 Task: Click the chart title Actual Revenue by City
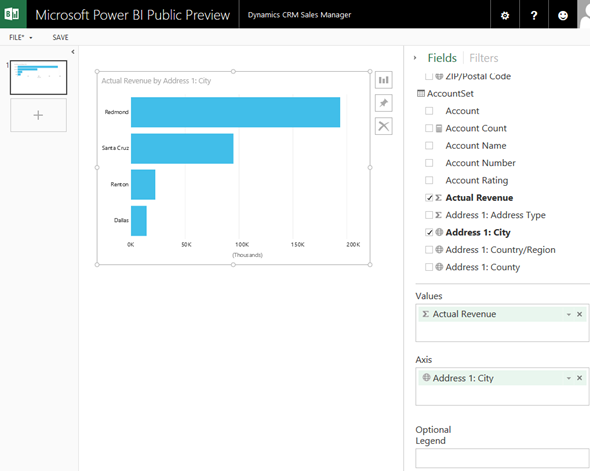click(156, 81)
